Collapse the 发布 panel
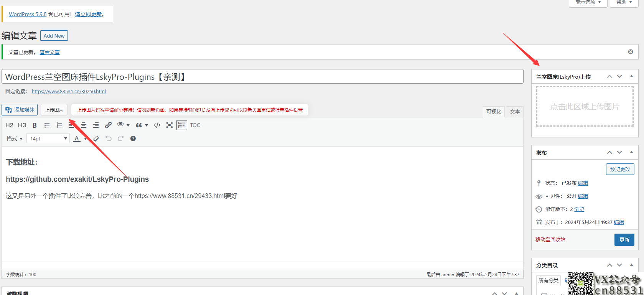 (631, 152)
